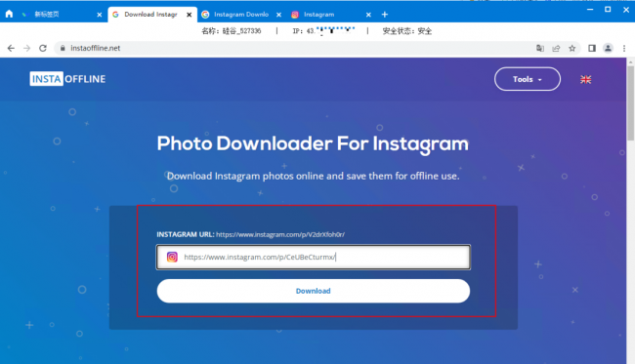This screenshot has height=364, width=635.
Task: Click Instagram icon inside URL field
Action: (x=172, y=257)
